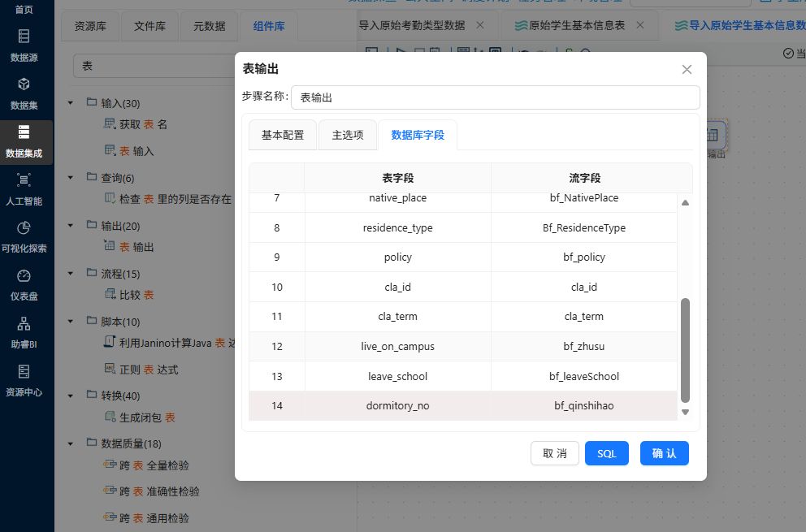Viewport: 806px width, 532px height.
Task: Collapse the 输出(20) tree group
Action: (71, 225)
